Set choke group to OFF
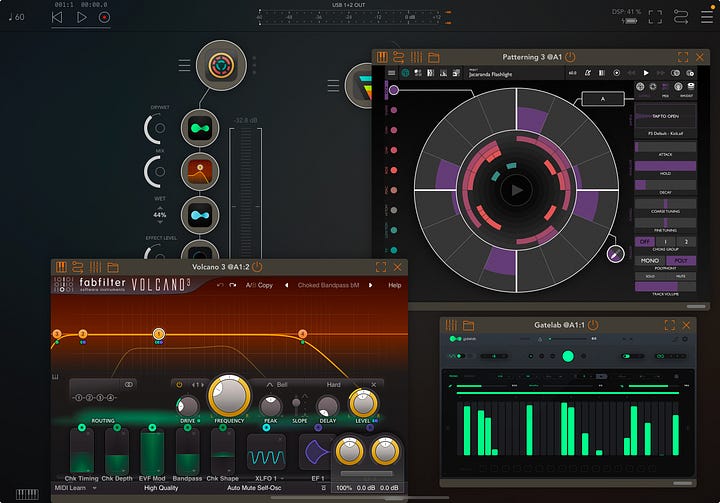The width and height of the screenshot is (720, 503). click(x=645, y=242)
